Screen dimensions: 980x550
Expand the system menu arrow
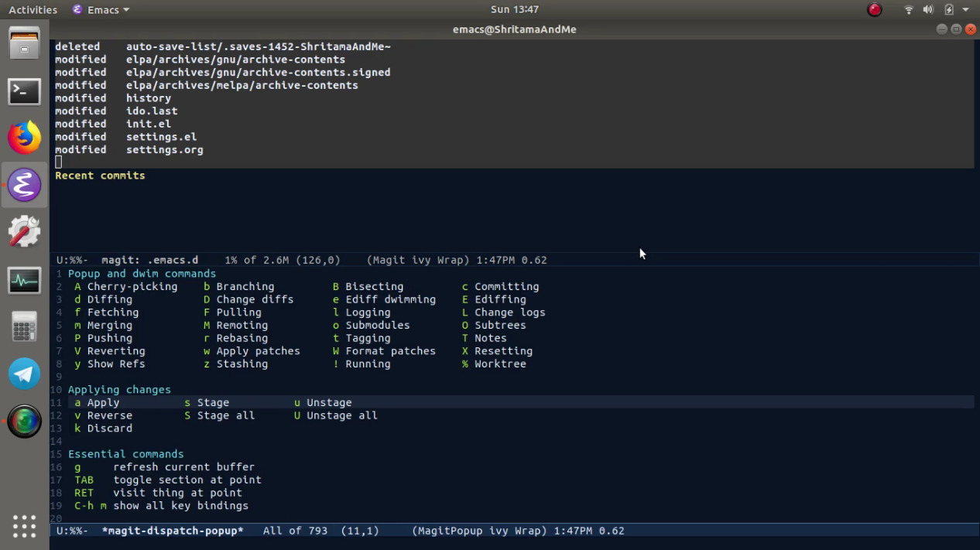[965, 10]
